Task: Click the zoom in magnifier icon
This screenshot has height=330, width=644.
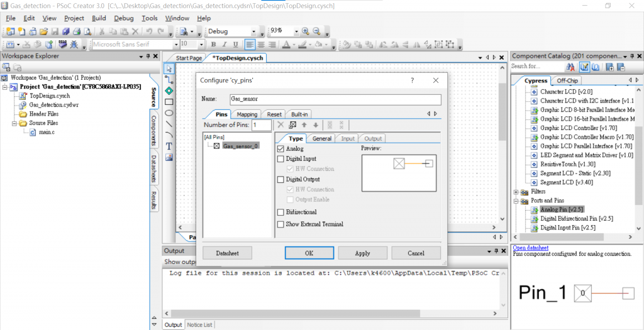Action: point(306,31)
